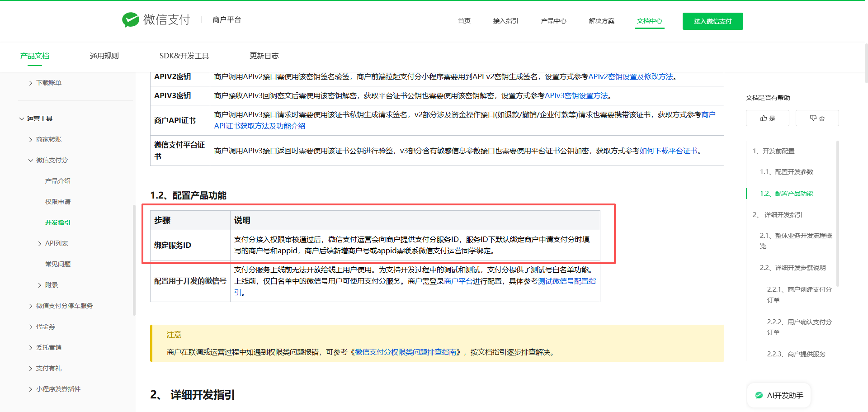The width and height of the screenshot is (868, 412).
Task: Expand the 小程序发券插件 sidebar item
Action: [x=31, y=389]
